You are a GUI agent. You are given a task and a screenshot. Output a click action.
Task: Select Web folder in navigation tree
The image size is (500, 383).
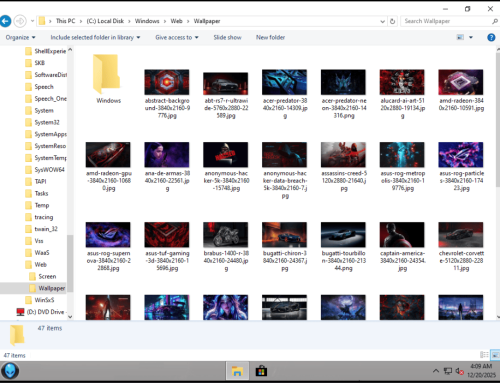point(36,265)
